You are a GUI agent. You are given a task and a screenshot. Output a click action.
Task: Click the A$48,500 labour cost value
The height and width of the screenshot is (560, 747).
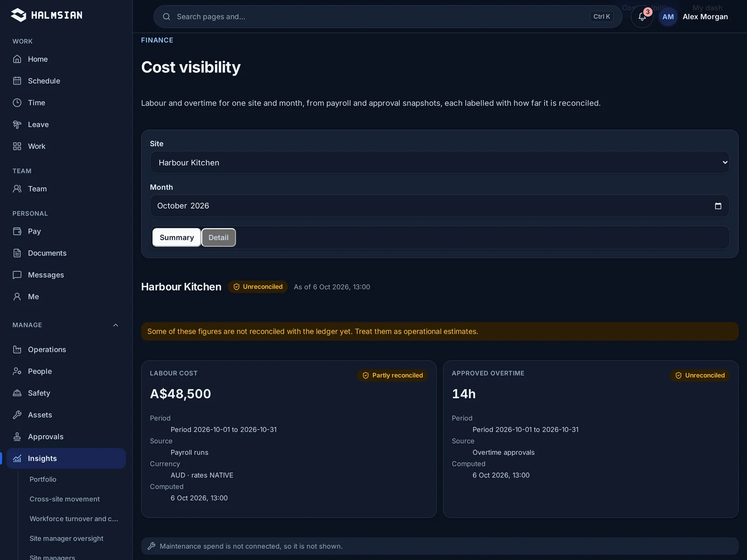(180, 394)
